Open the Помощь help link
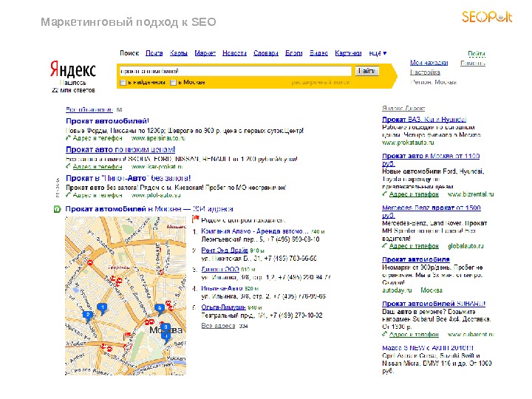 [x=473, y=63]
